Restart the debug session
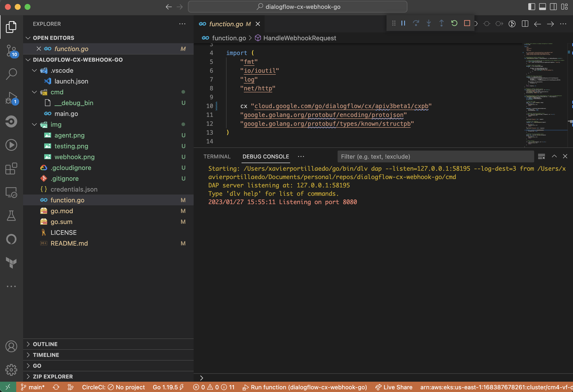Screen dimensions: 573x392 click(x=454, y=23)
